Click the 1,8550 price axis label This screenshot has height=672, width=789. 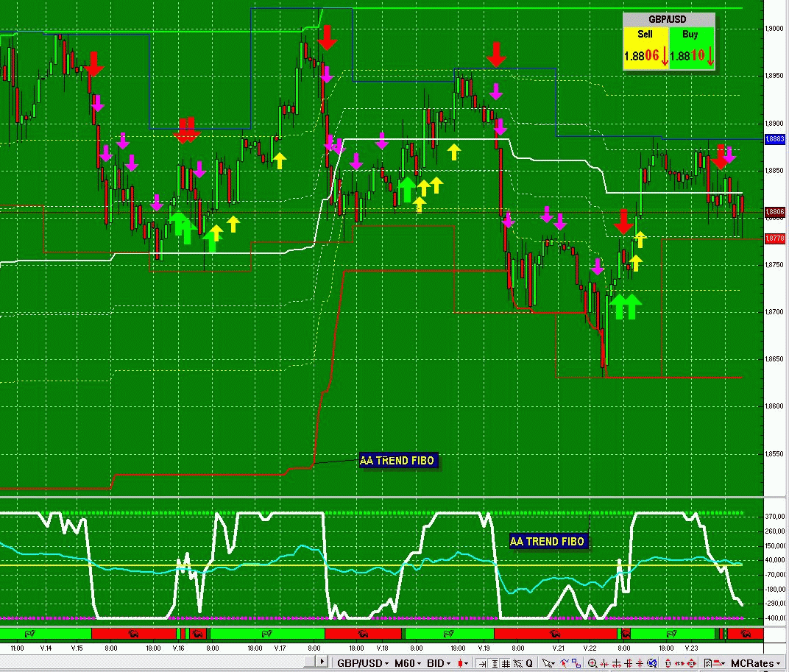775,453
